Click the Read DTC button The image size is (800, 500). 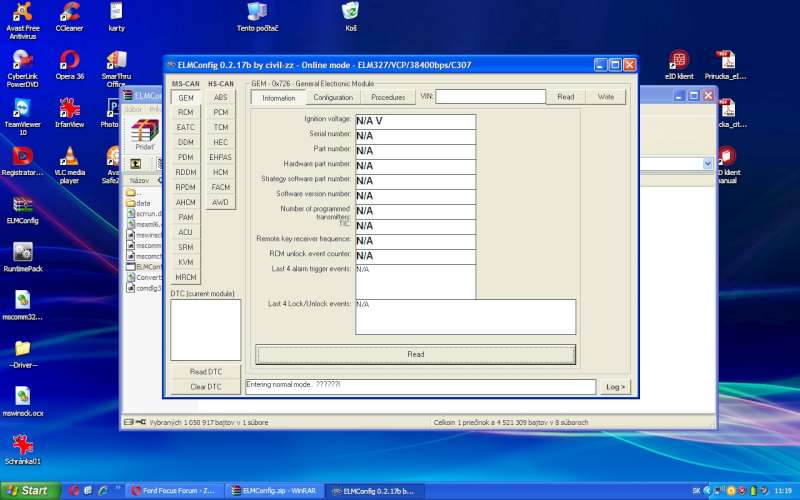pyautogui.click(x=205, y=372)
